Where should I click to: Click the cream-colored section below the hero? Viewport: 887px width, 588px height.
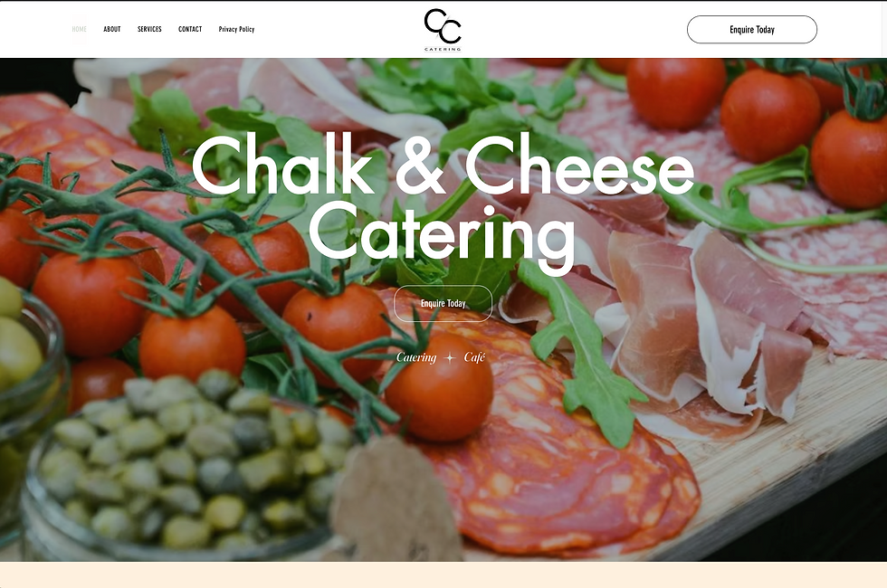443,574
